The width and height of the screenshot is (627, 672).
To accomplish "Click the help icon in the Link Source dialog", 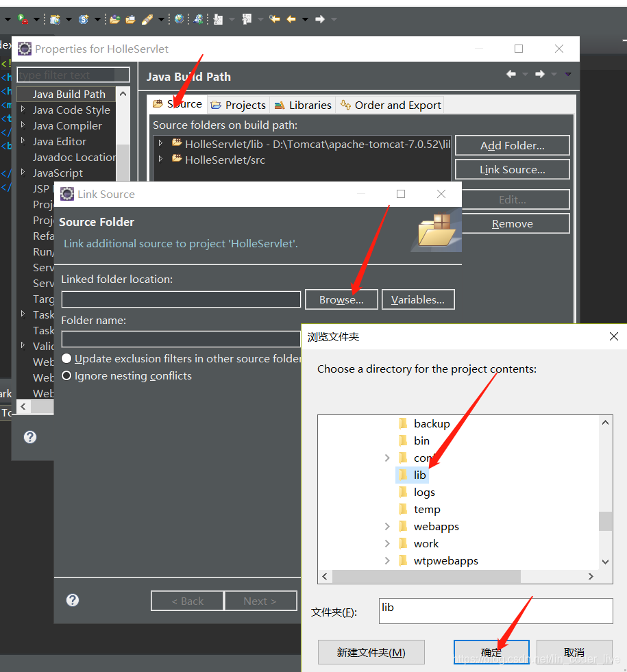I will click(73, 600).
